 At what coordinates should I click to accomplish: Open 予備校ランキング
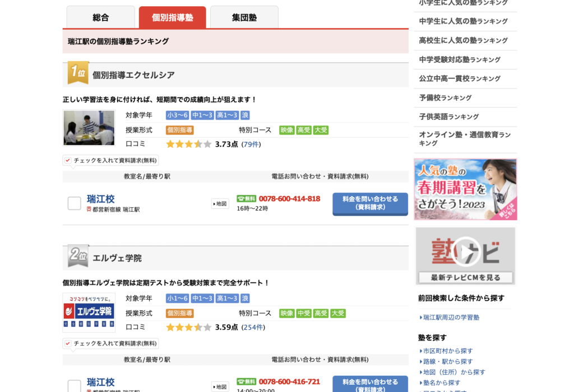[445, 97]
